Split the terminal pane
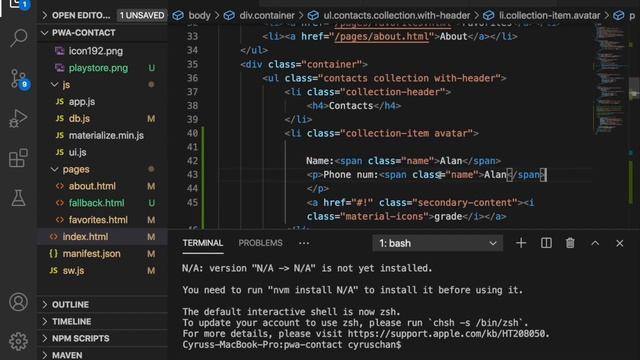Screen dimensions: 640x360 pos(546,243)
